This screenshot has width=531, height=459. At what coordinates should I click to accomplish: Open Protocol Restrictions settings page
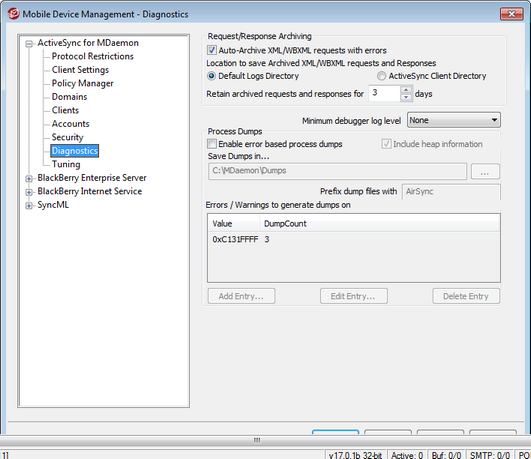(92, 56)
